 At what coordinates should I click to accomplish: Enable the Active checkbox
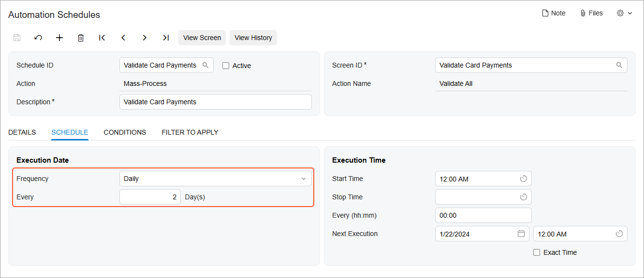coord(225,65)
